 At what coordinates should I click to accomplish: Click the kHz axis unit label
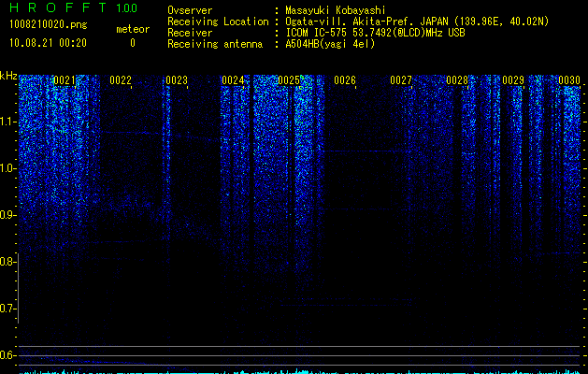click(x=8, y=76)
